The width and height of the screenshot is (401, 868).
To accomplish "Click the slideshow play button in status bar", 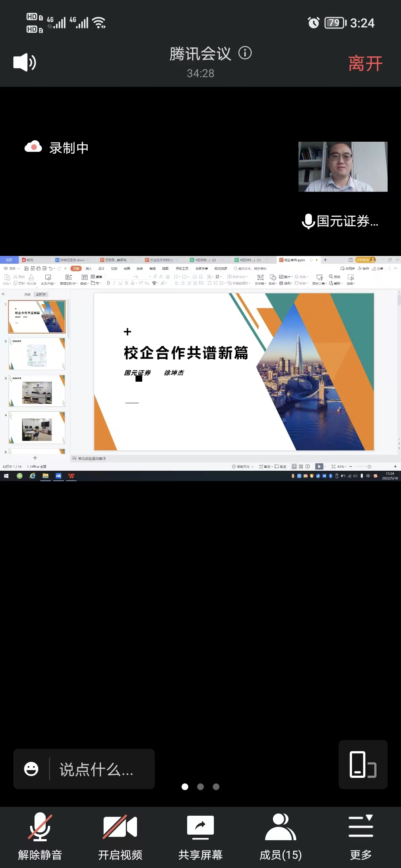I will (x=319, y=467).
